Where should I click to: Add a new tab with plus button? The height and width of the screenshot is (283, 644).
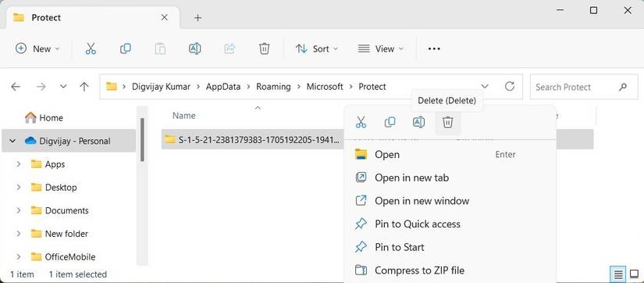198,18
